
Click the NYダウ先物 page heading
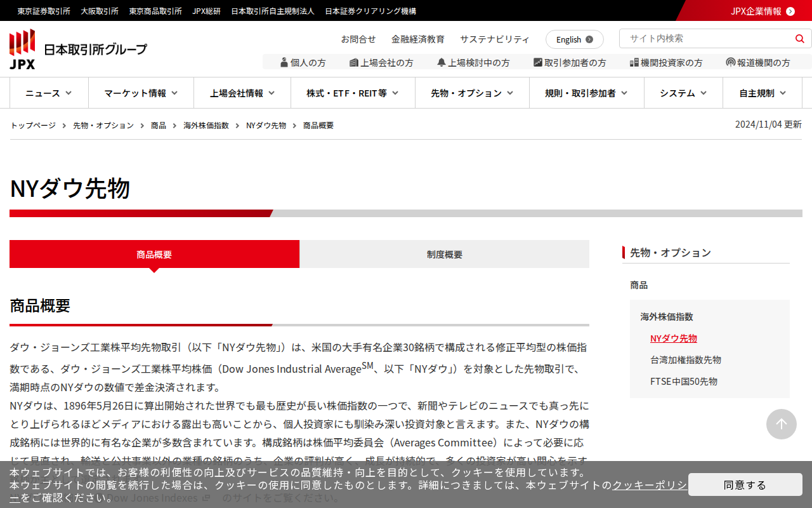(70, 189)
